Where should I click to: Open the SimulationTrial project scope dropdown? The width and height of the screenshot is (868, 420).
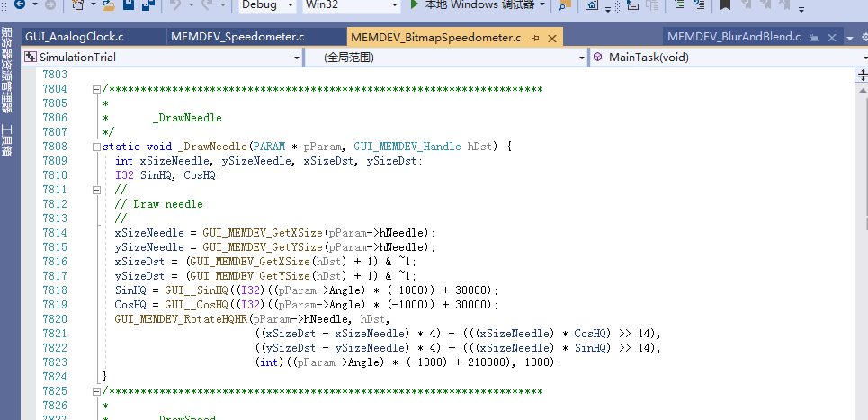coord(297,58)
